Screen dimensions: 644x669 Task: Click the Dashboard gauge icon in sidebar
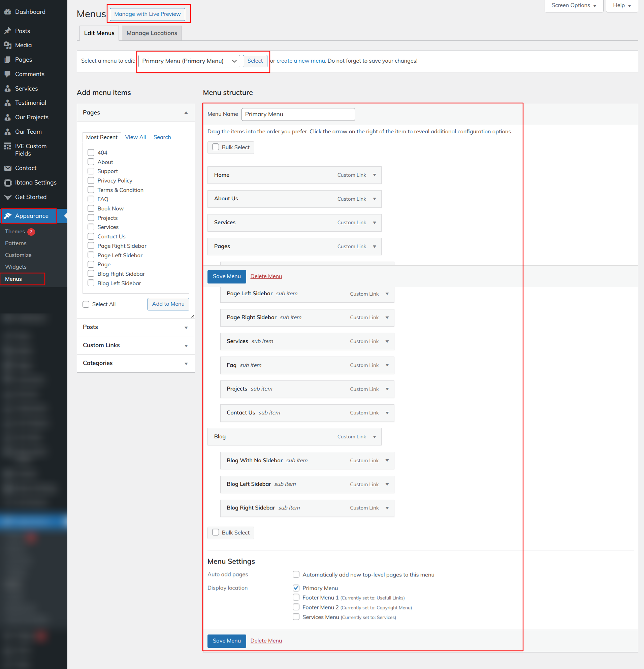point(7,12)
